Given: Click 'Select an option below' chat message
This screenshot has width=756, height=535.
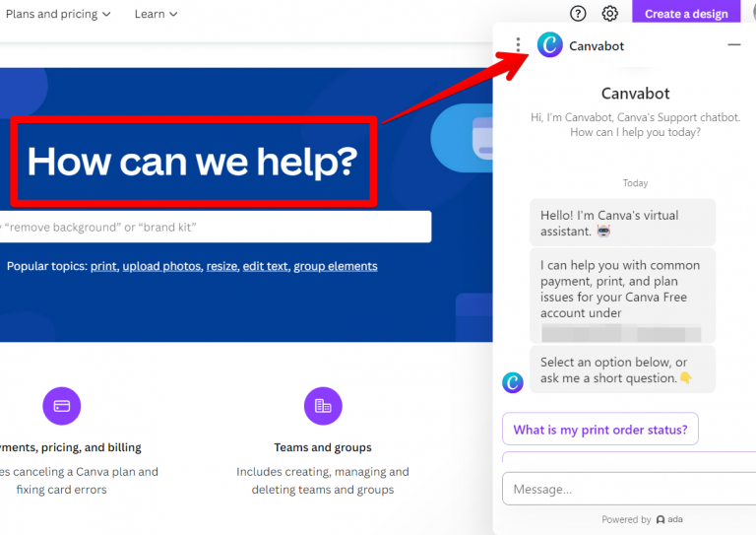Looking at the screenshot, I should pos(622,369).
